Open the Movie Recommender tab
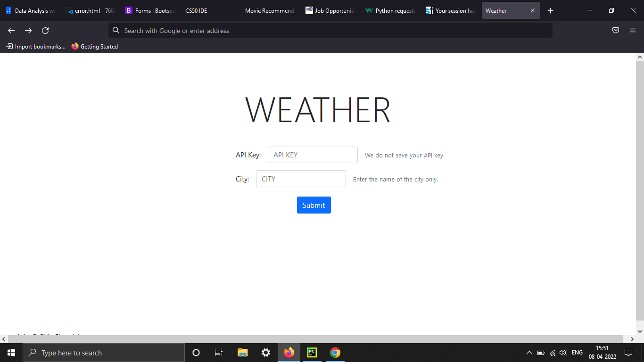 [270, 10]
